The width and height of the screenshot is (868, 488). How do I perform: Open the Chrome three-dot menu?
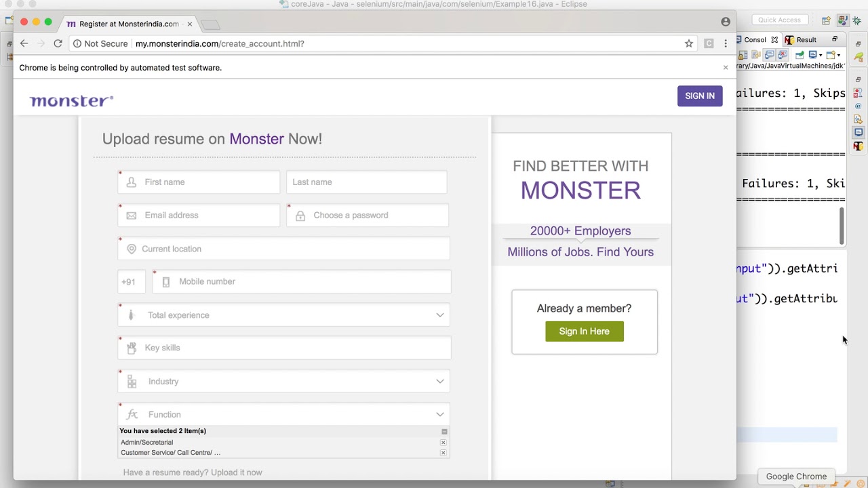pos(726,43)
